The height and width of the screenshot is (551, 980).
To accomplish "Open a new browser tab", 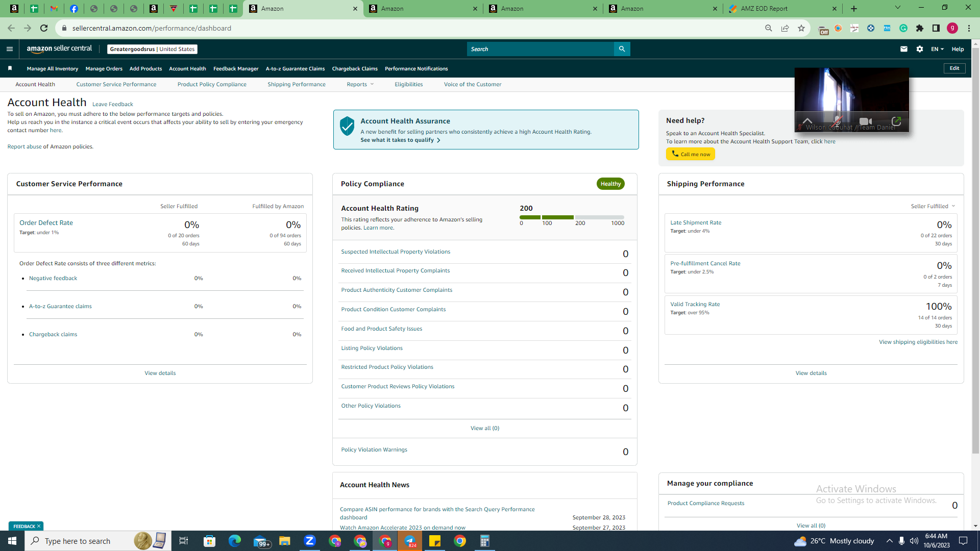I will (854, 9).
